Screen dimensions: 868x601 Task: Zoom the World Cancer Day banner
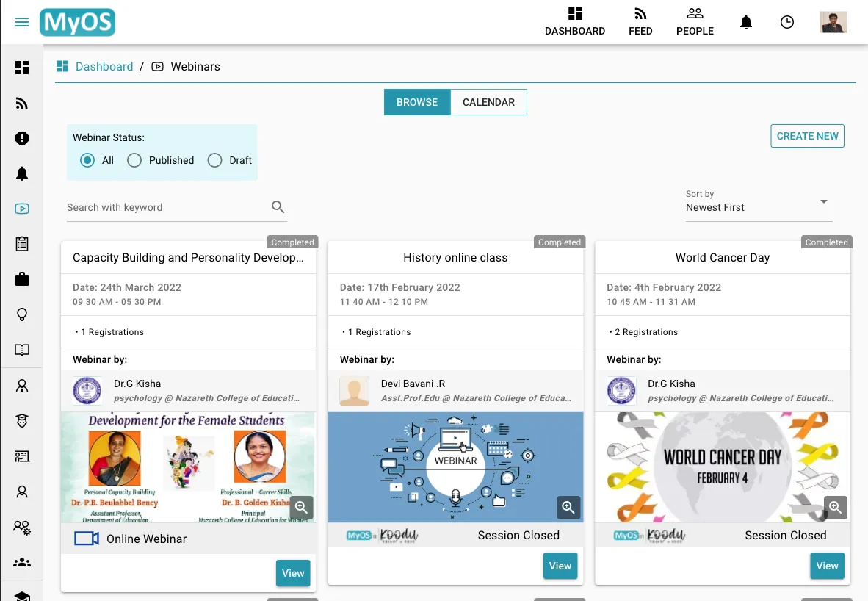coord(836,508)
